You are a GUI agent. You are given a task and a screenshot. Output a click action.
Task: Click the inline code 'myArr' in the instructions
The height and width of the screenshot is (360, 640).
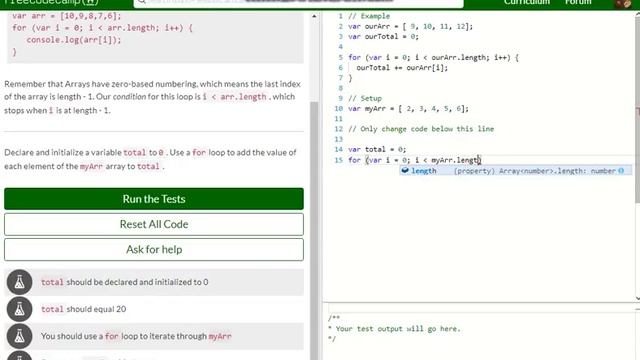[x=91, y=167]
